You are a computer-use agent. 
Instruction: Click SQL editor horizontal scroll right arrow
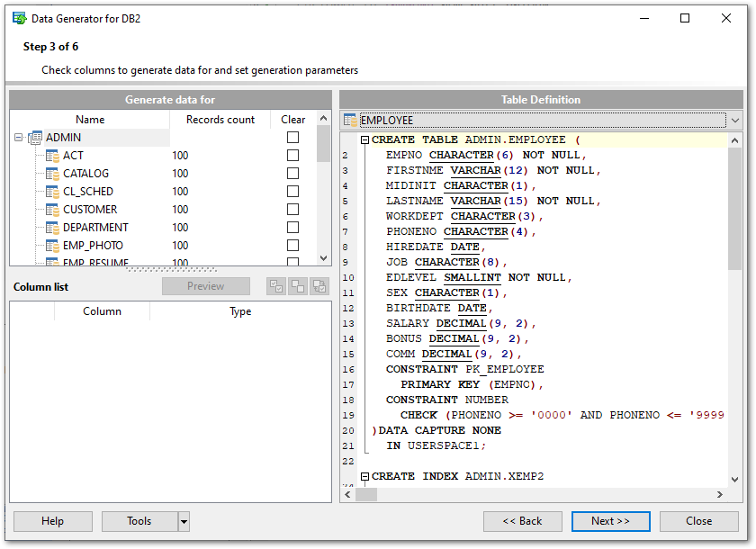[720, 494]
